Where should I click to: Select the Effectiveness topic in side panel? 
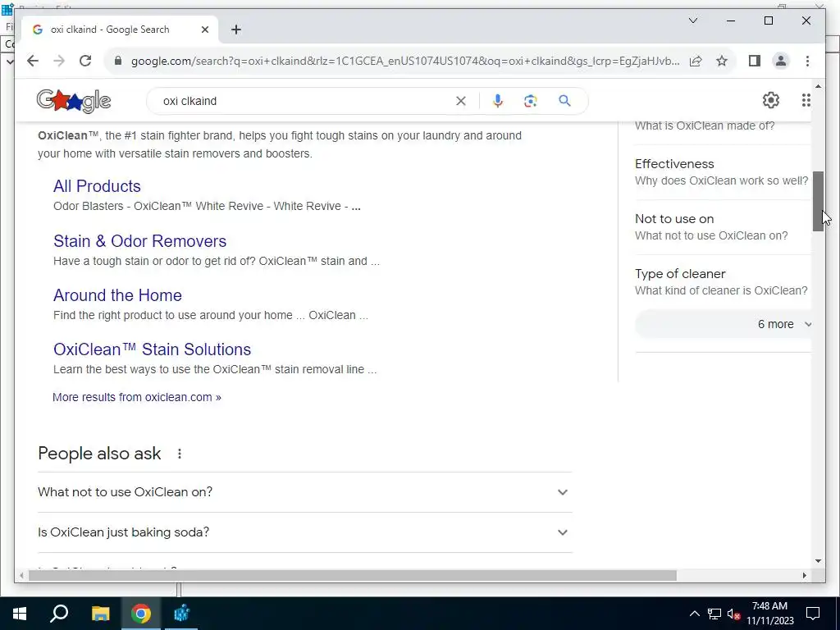click(722, 172)
